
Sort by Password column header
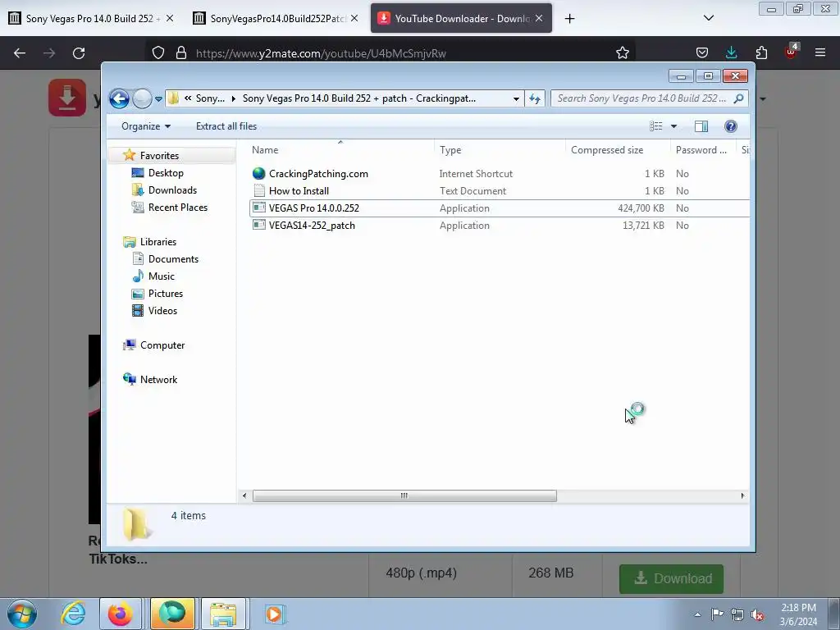703,150
